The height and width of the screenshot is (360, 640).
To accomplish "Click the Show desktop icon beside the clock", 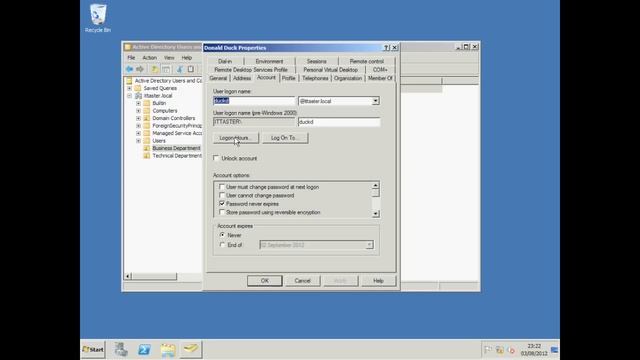I will click(x=554, y=350).
